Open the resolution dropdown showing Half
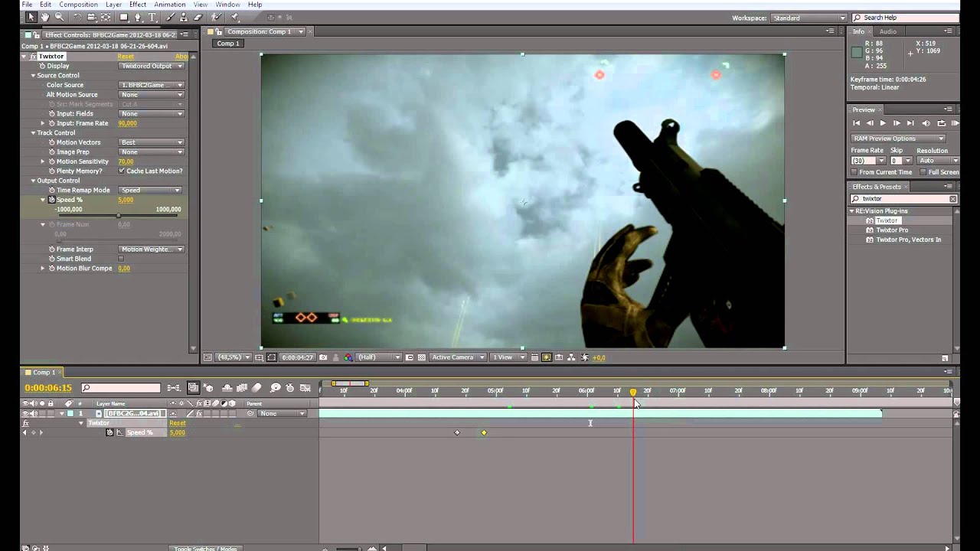Image resolution: width=980 pixels, height=551 pixels. click(377, 357)
